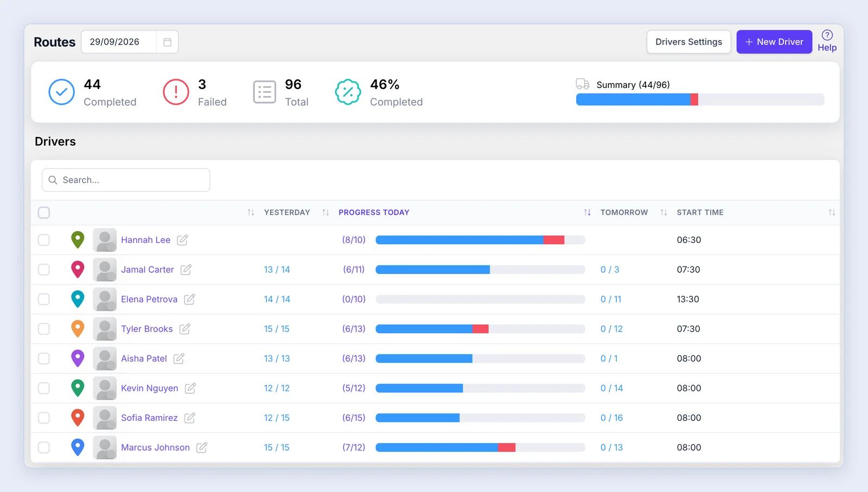Click edit icon next to Marcus Johnson

(x=202, y=448)
